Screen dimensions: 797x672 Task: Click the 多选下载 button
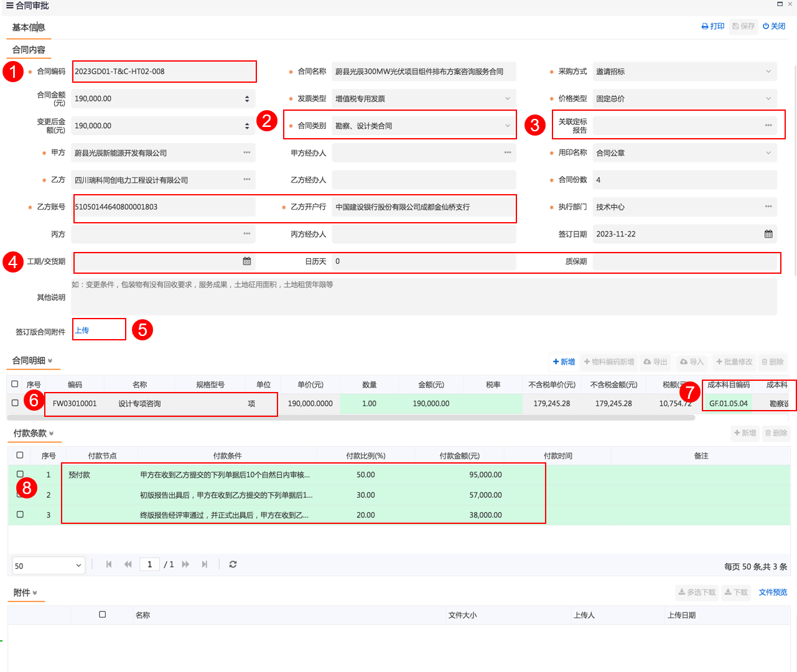[x=697, y=592]
